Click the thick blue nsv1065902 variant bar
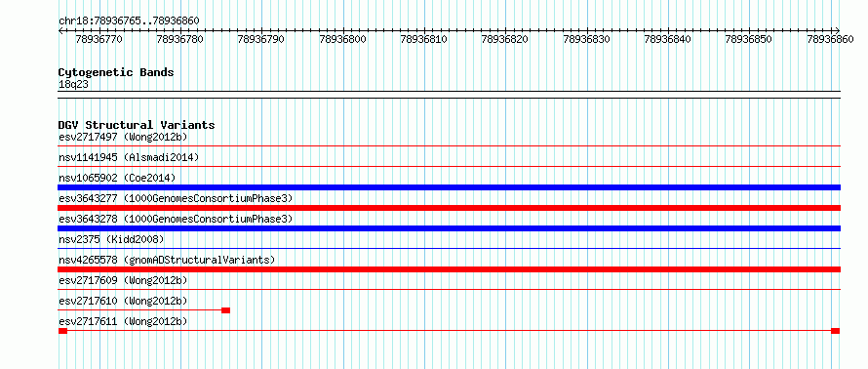 [449, 187]
